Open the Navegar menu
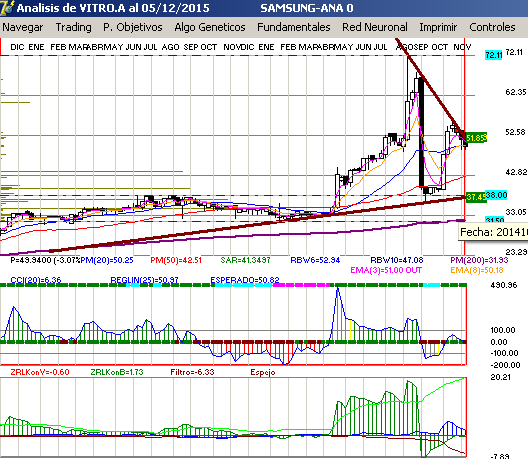The width and height of the screenshot is (528, 459). pyautogui.click(x=23, y=27)
